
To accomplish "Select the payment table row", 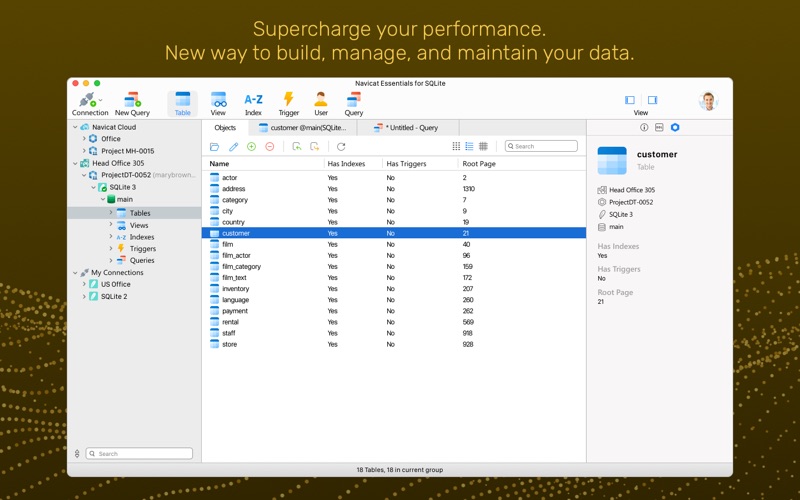I will [x=394, y=311].
